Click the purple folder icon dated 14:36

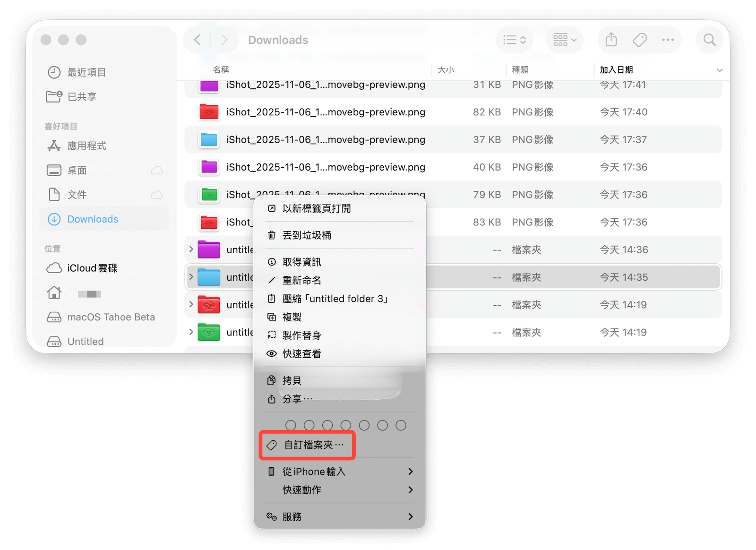[209, 249]
